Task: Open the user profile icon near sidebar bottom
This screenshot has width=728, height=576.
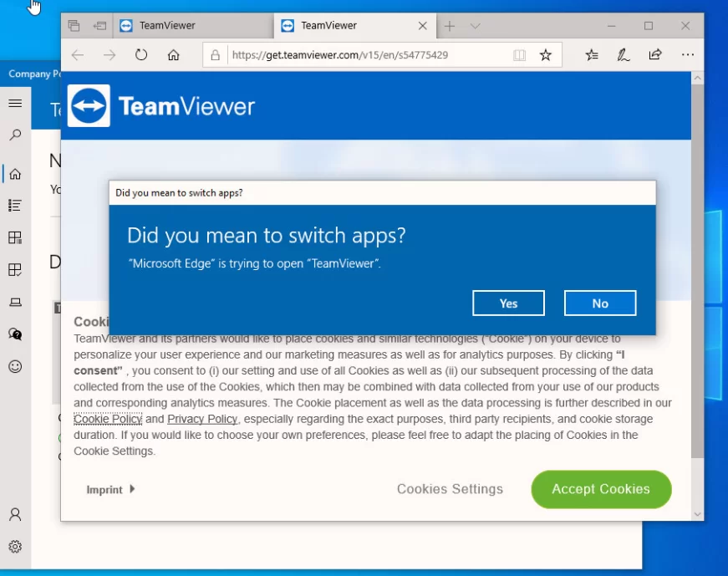Action: point(14,516)
